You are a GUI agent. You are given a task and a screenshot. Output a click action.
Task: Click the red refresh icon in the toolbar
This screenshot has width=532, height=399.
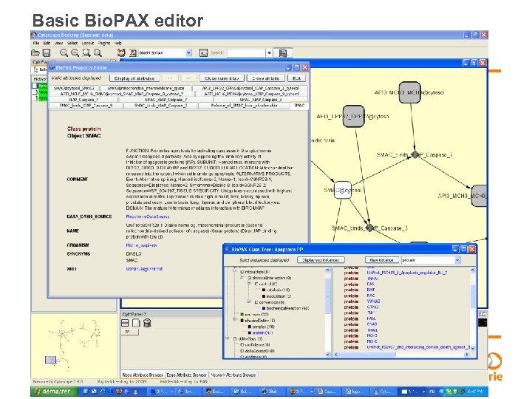121,53
